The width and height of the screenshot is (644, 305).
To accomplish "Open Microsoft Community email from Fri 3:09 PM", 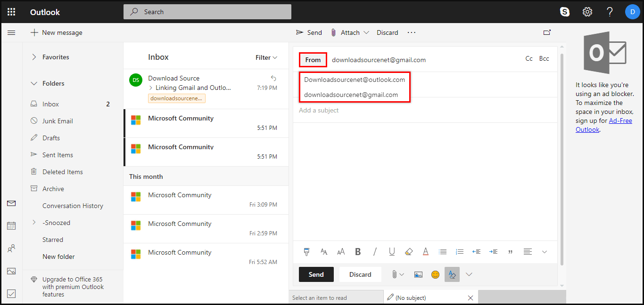I will [x=206, y=200].
